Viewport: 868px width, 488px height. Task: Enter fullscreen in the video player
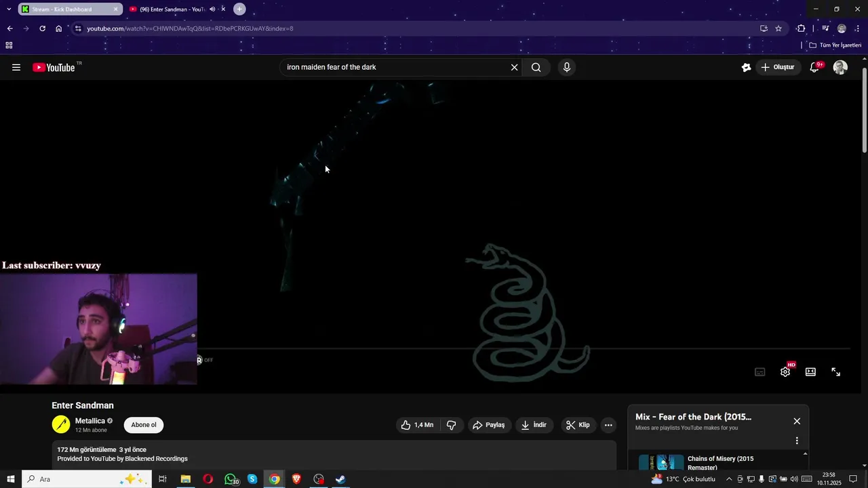coord(836,371)
